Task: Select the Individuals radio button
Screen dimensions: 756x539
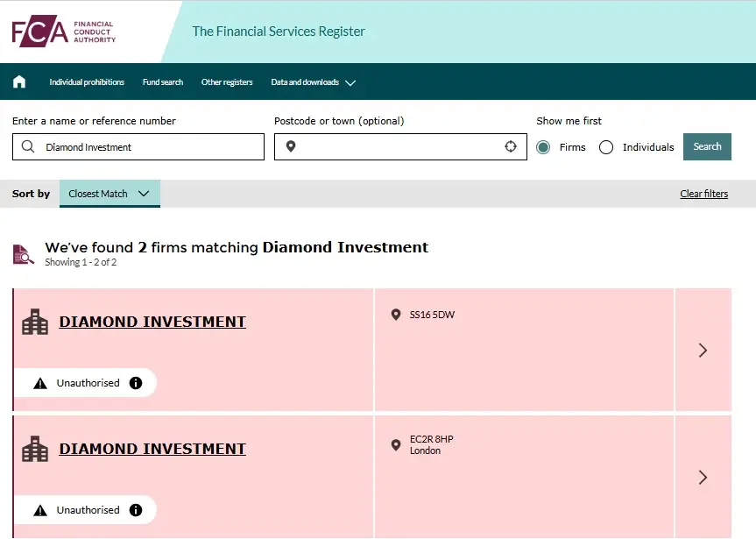Action: 605,147
